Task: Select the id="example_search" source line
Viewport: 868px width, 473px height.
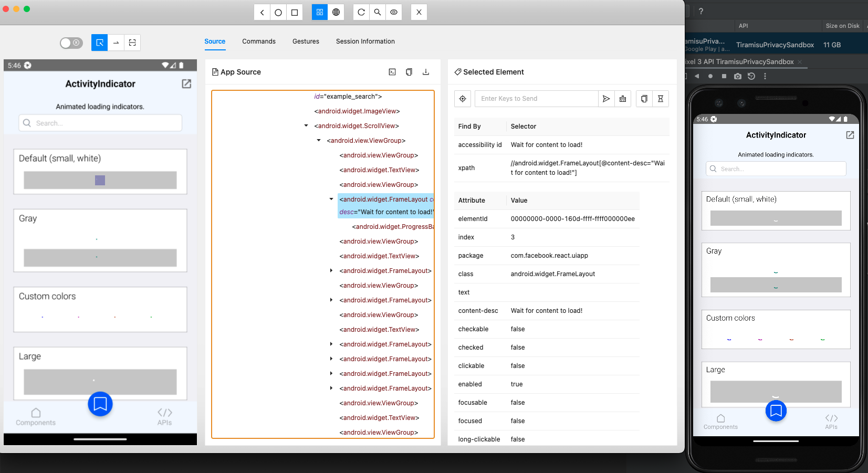Action: (x=348, y=97)
